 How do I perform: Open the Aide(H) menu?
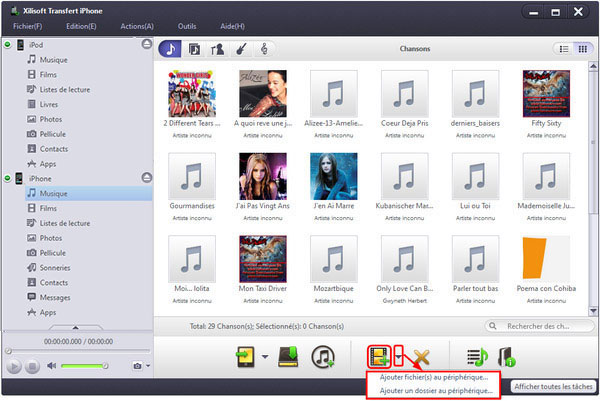click(232, 26)
